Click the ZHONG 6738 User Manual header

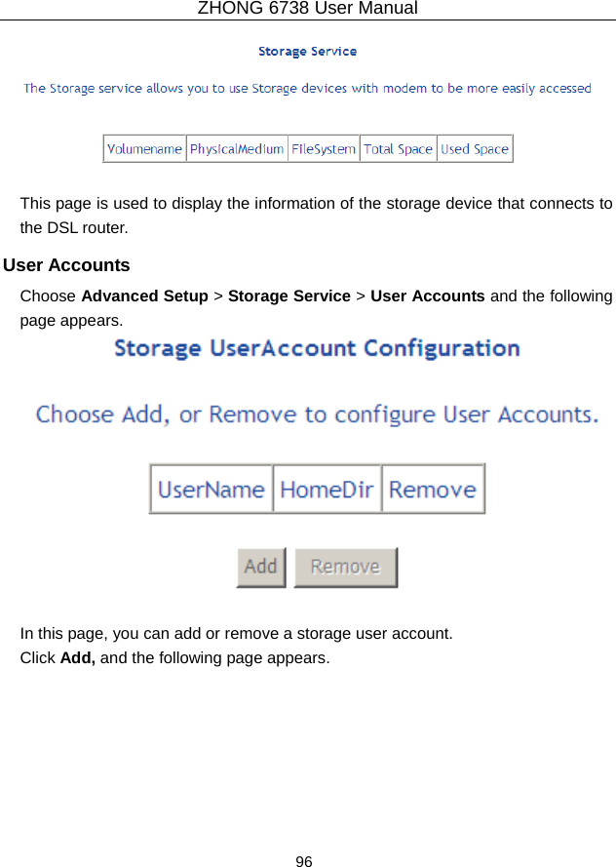[307, 9]
